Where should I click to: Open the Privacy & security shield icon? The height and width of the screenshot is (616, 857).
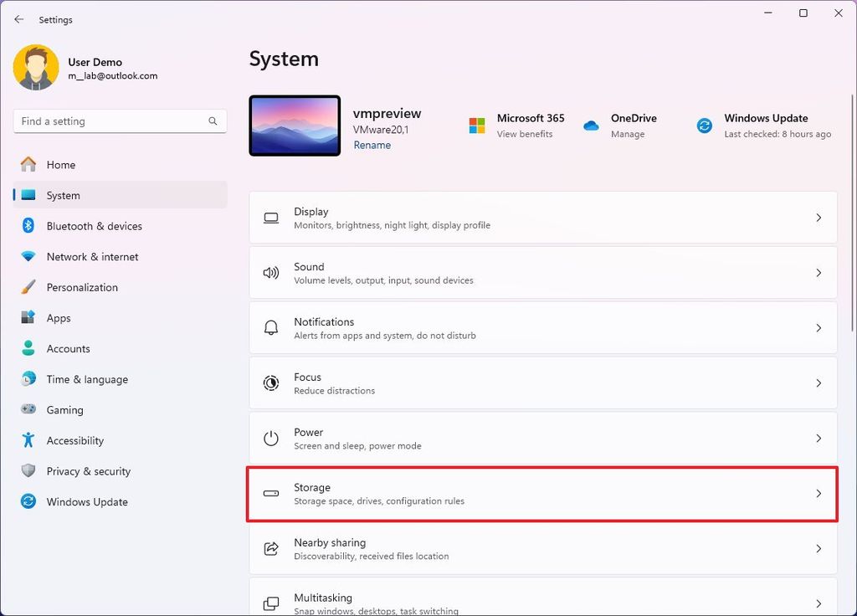click(x=26, y=471)
